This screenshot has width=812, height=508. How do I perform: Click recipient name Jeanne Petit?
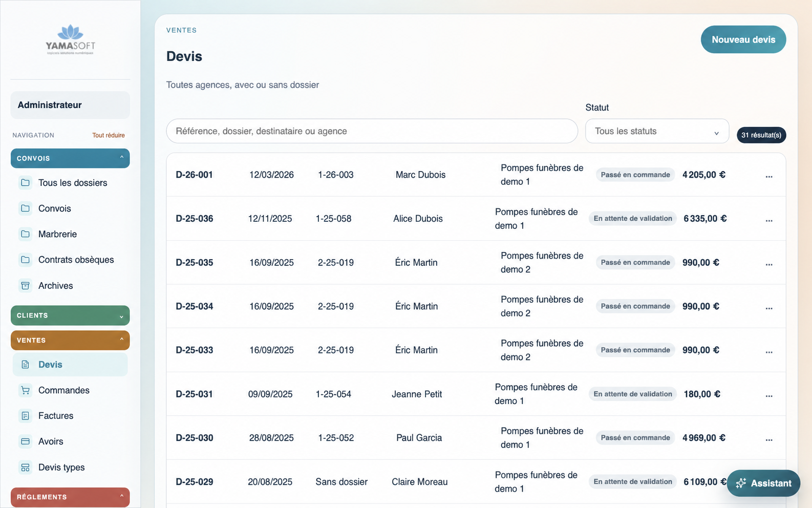[417, 394]
